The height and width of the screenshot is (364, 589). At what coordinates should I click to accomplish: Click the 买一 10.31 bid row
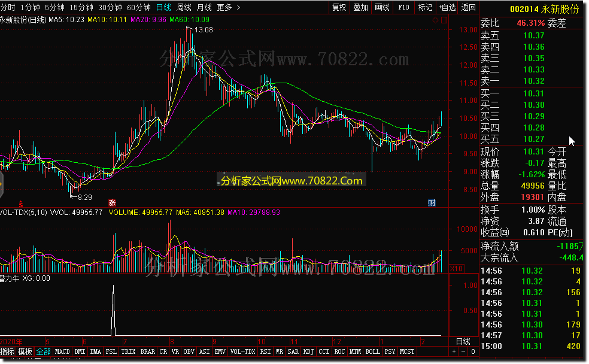[x=532, y=93]
